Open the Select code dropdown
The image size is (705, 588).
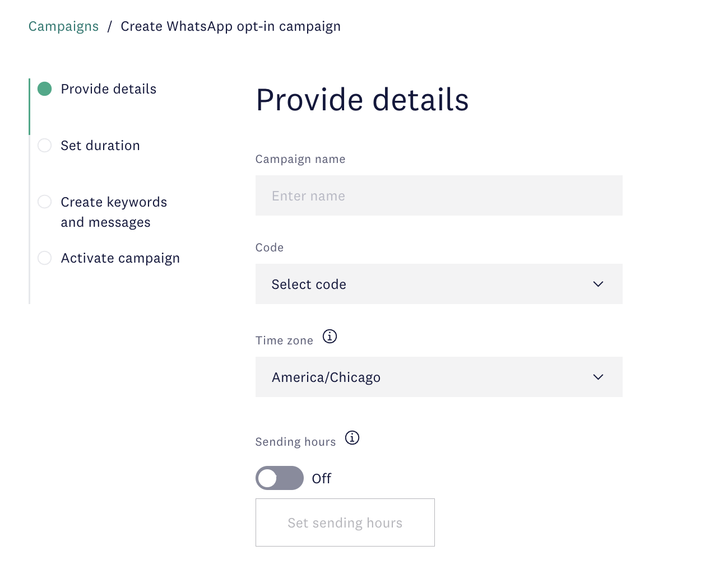coord(439,284)
